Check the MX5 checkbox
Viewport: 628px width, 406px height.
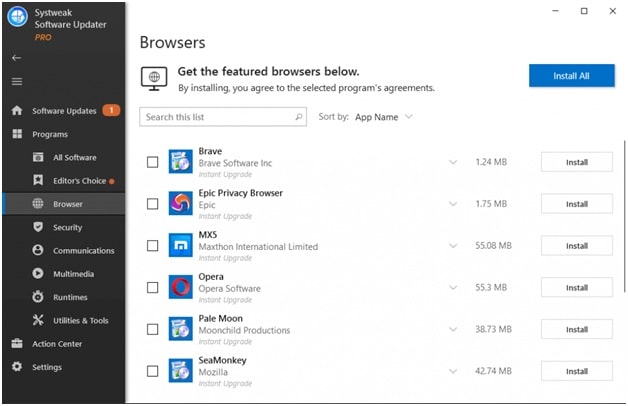[x=152, y=245]
